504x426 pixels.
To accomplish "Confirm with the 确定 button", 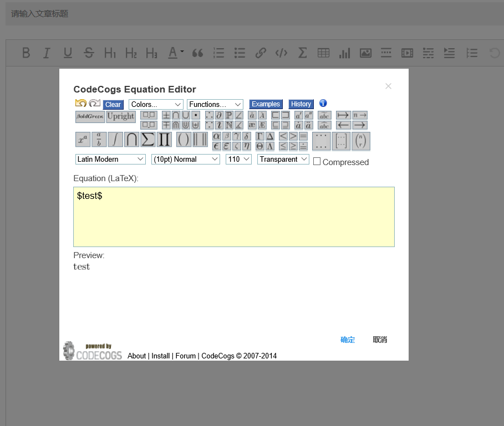I will tap(348, 340).
